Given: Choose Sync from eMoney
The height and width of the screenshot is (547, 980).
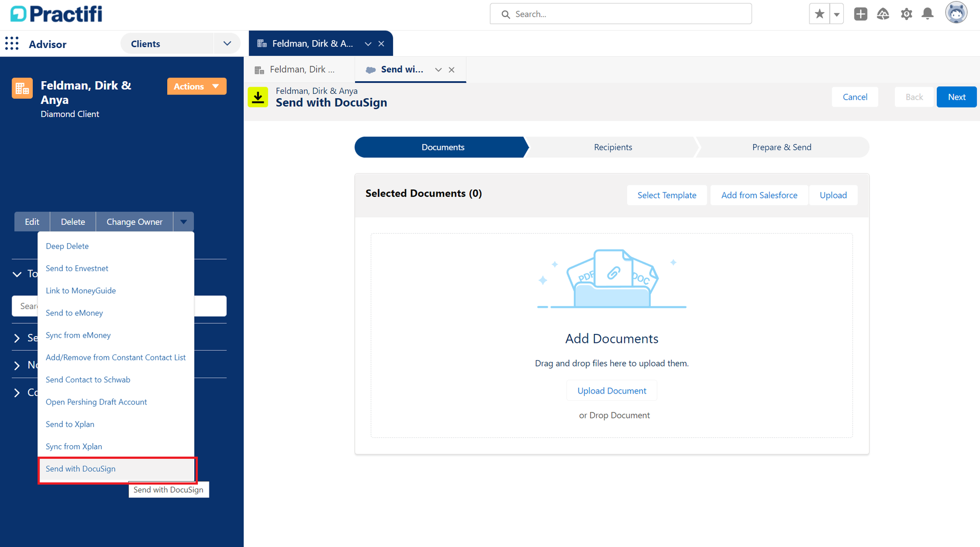Looking at the screenshot, I should point(116,335).
